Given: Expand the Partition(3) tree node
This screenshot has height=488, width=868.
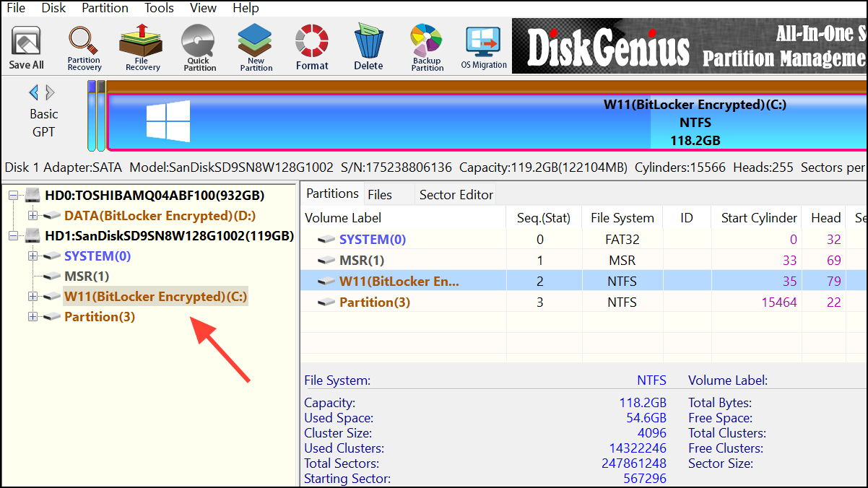Looking at the screenshot, I should coord(32,317).
